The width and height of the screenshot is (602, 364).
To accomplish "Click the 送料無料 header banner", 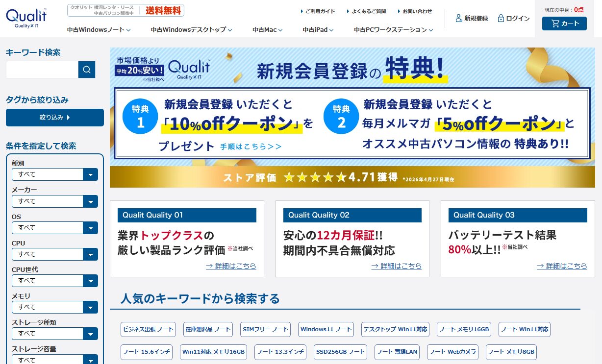I will coord(126,10).
